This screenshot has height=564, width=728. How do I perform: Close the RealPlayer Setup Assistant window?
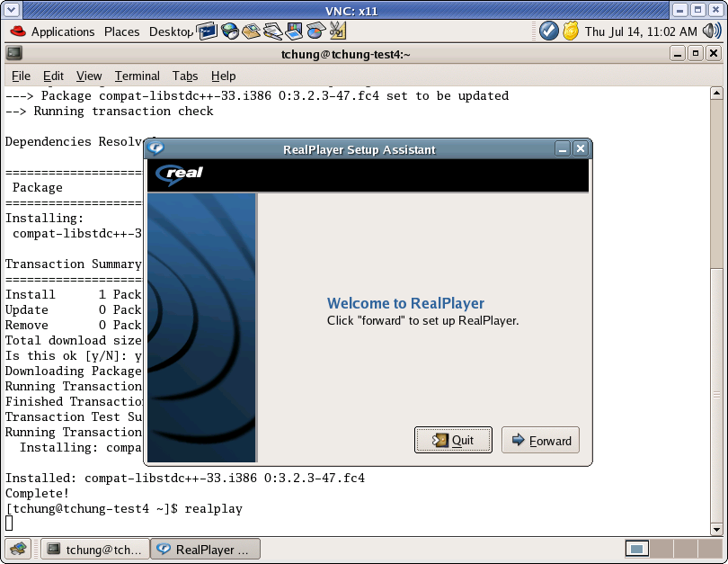click(x=581, y=148)
